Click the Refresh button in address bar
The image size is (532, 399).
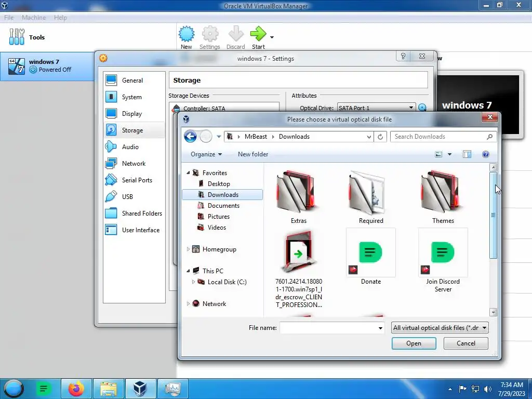[380, 137]
